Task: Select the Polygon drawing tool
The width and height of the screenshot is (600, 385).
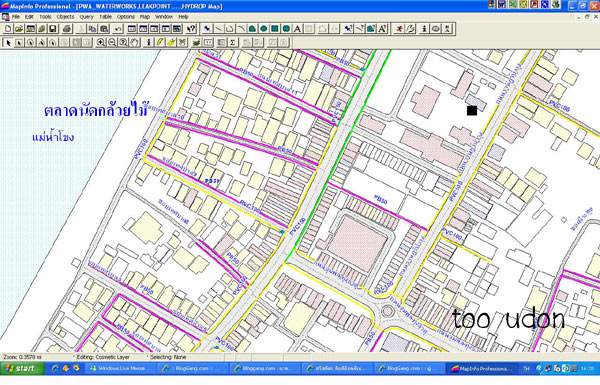Action: (252, 29)
